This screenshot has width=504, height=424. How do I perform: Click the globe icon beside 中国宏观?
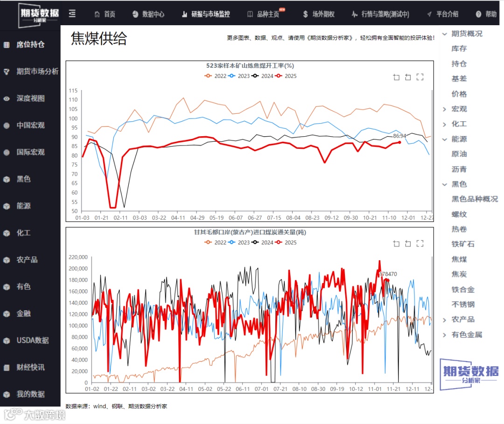pyautogui.click(x=7, y=125)
